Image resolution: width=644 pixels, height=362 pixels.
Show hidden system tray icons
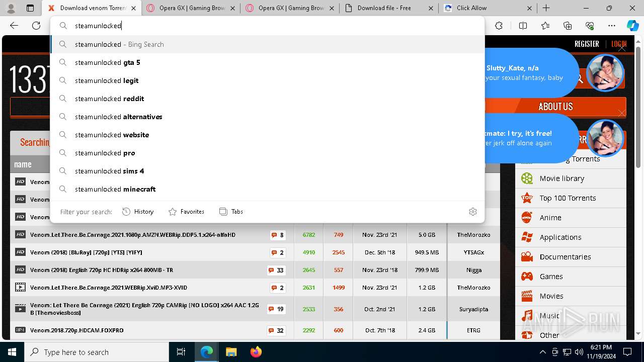click(x=542, y=352)
